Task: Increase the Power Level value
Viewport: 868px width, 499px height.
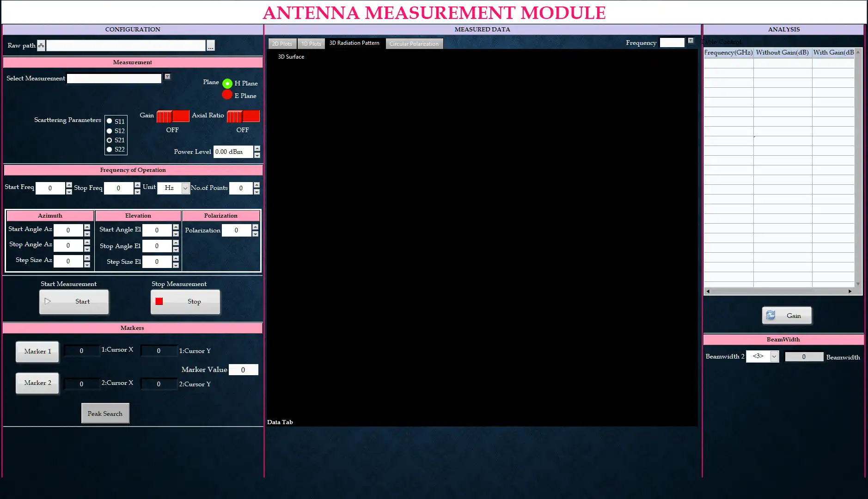Action: point(257,148)
